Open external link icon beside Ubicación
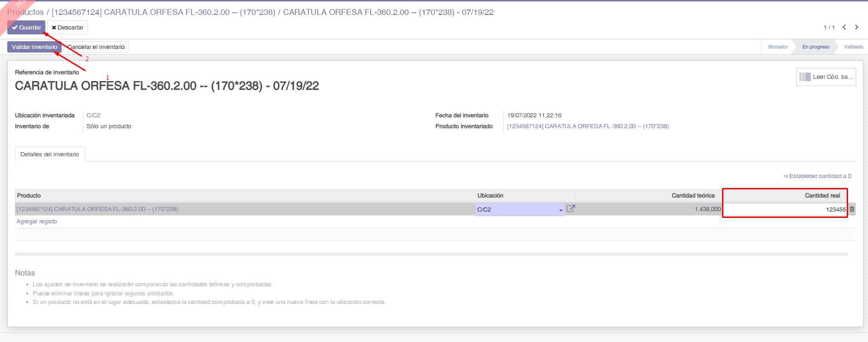 [571, 209]
